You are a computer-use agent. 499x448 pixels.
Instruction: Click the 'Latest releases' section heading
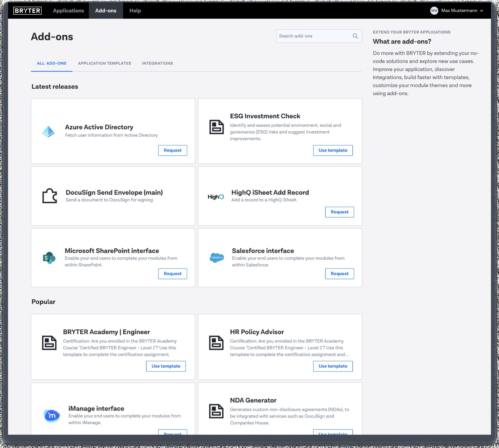click(55, 87)
